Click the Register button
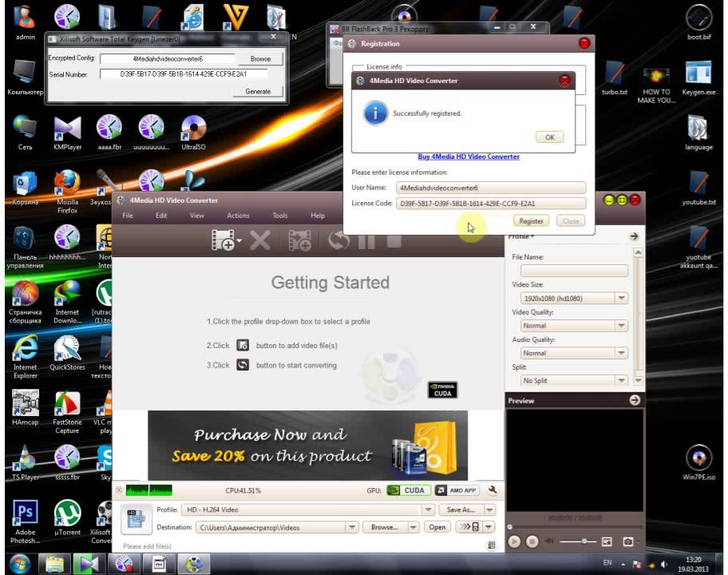728x575 pixels. pos(531,221)
